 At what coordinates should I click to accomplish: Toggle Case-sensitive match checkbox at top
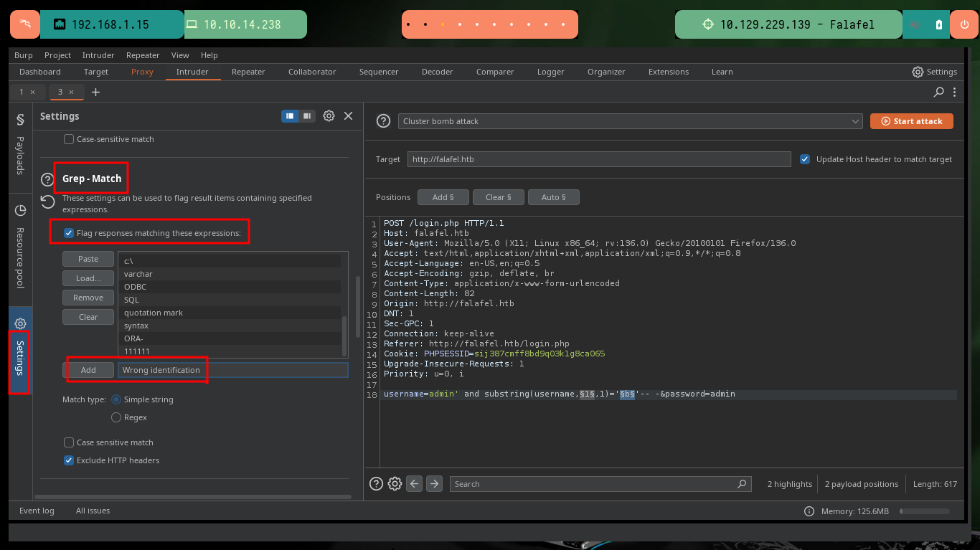coord(69,139)
